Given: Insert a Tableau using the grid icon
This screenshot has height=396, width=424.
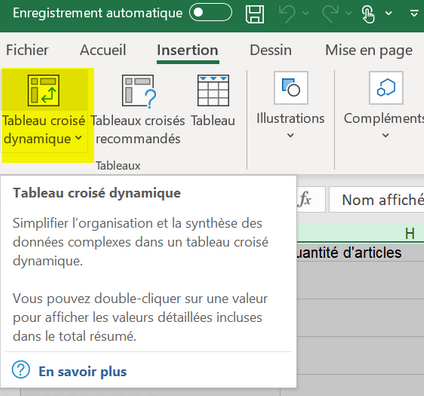Looking at the screenshot, I should point(213,90).
